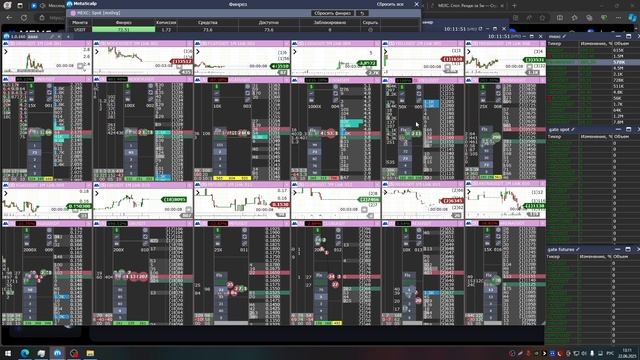Click the green S button above 15X
640x360 pixels.
tap(31, 87)
